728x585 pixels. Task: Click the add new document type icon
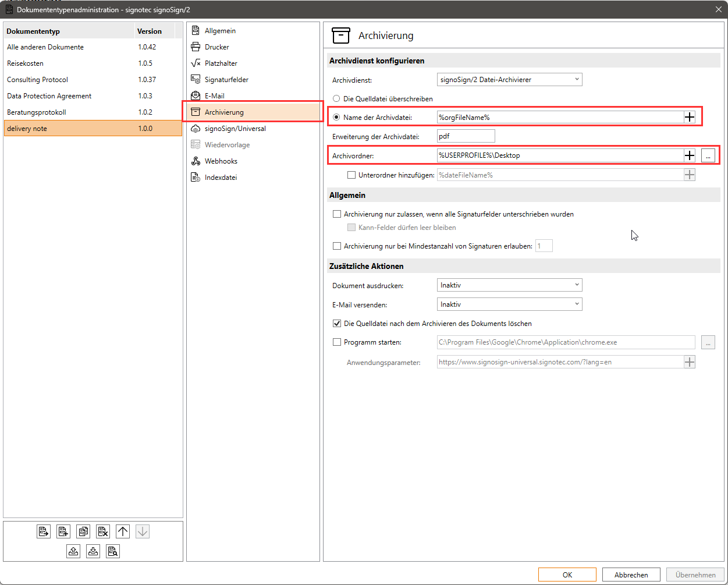pos(63,531)
